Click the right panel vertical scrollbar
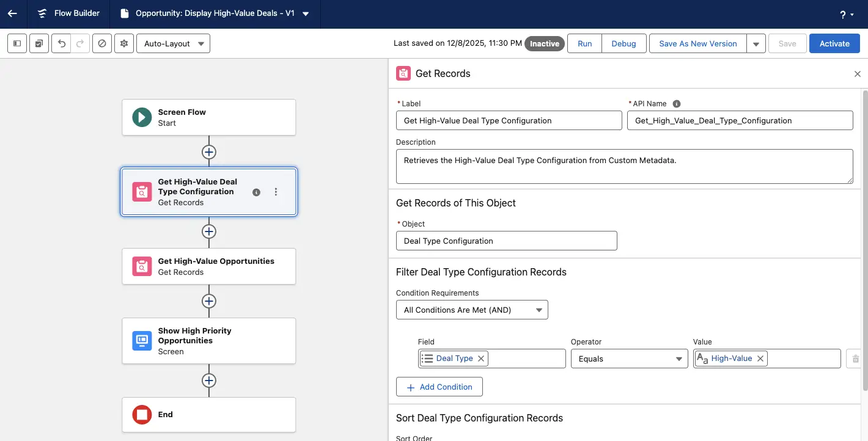 tap(864, 240)
